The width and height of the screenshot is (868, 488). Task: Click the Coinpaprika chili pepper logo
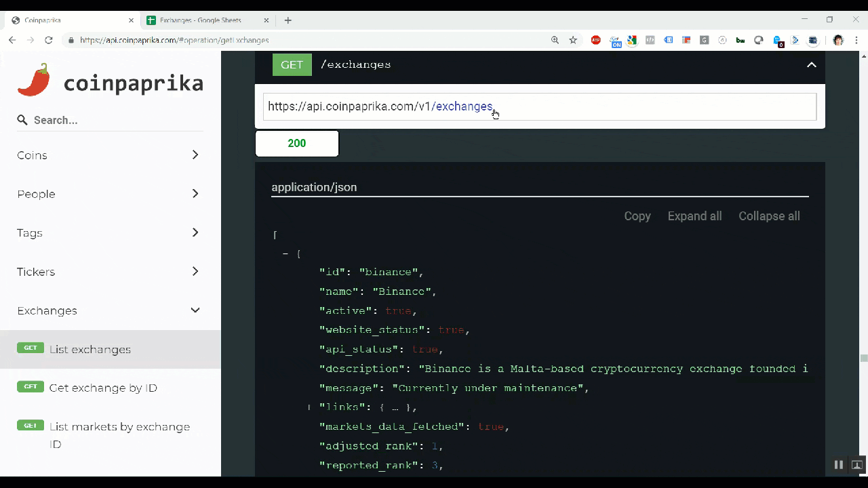[34, 80]
